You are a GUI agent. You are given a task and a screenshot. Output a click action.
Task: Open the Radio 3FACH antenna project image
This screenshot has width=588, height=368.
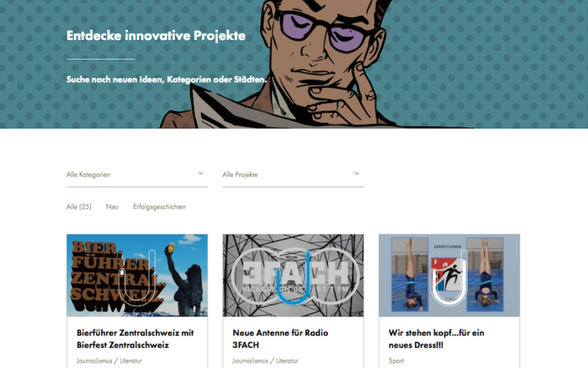tap(293, 276)
